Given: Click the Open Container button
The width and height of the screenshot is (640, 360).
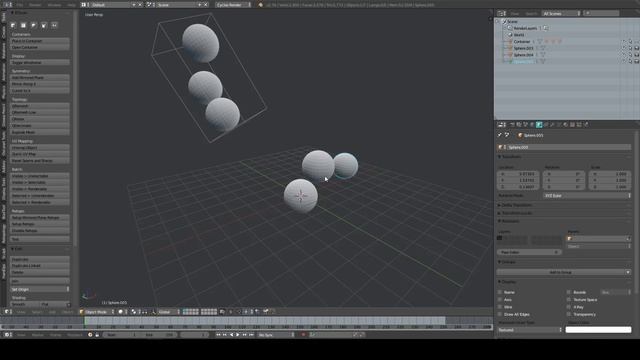Looking at the screenshot, I should (40, 47).
